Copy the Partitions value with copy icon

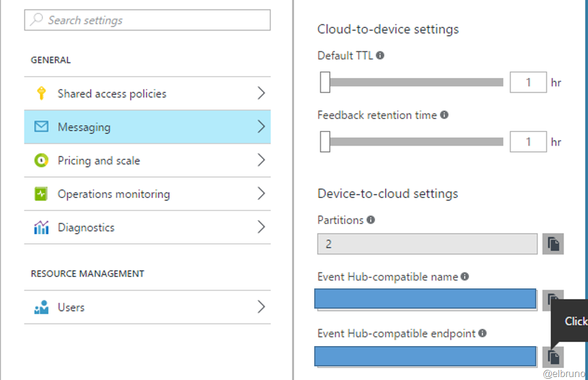coord(553,244)
